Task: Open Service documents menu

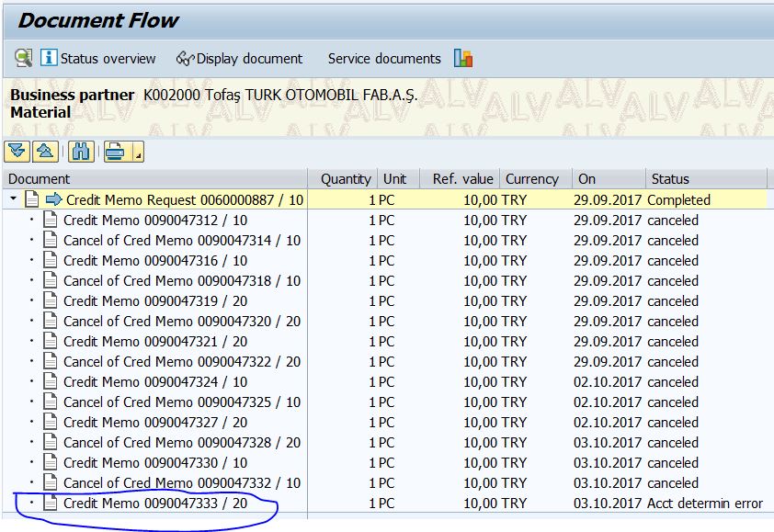Action: pos(383,58)
